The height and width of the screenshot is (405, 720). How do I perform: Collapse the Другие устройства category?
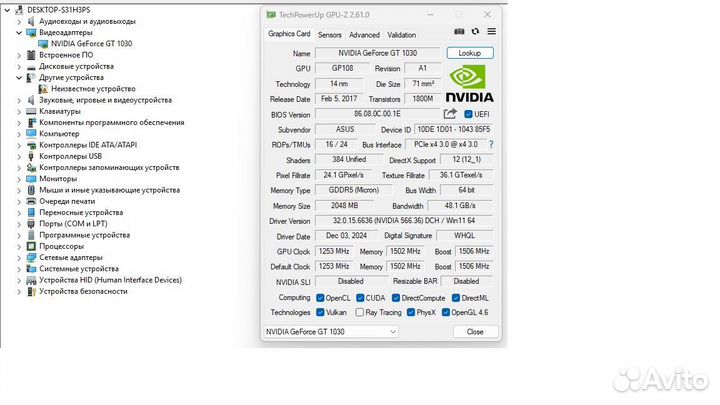coord(19,78)
